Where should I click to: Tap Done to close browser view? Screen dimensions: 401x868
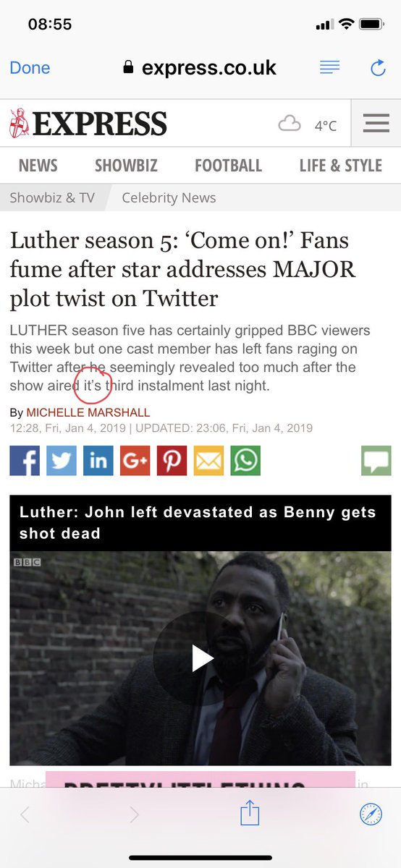pos(30,68)
